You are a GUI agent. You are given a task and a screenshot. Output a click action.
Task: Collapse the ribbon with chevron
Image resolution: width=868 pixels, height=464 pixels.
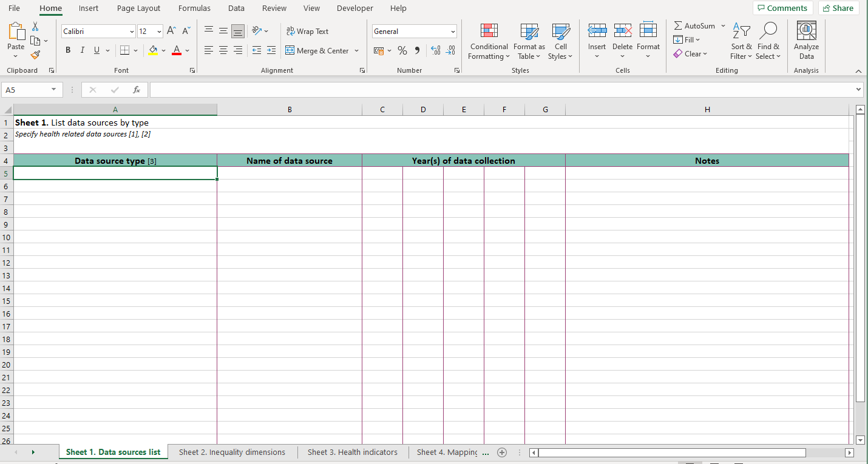(858, 71)
